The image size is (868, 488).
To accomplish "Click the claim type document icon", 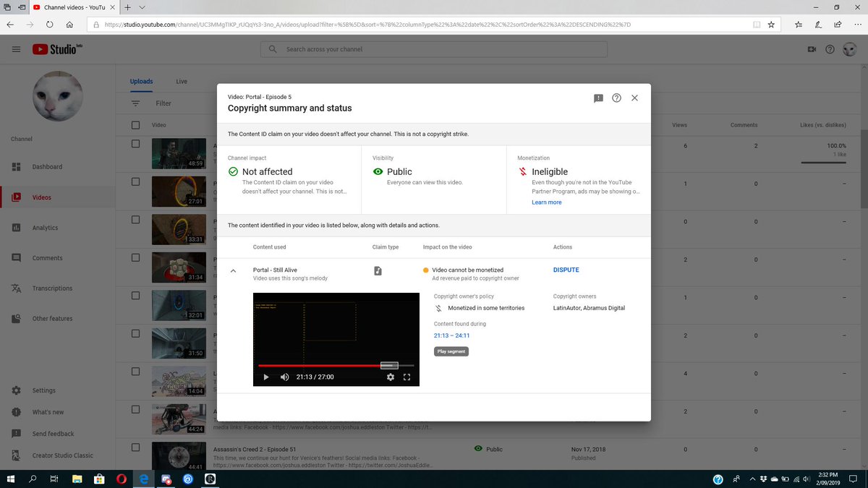I will (x=378, y=270).
